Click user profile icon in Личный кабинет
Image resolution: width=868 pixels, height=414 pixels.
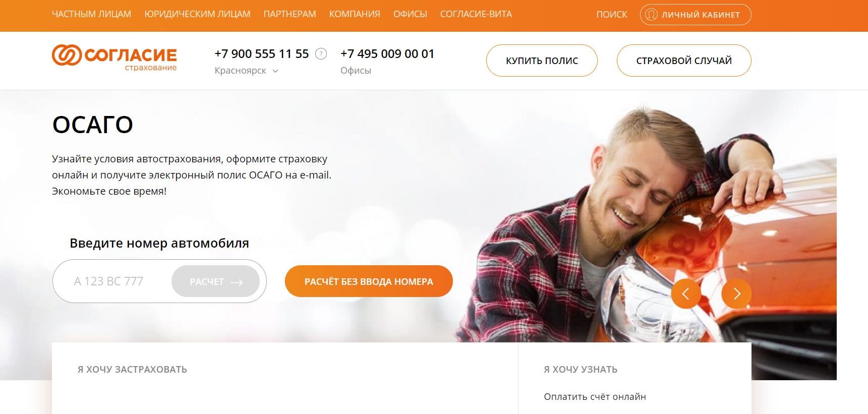point(651,15)
